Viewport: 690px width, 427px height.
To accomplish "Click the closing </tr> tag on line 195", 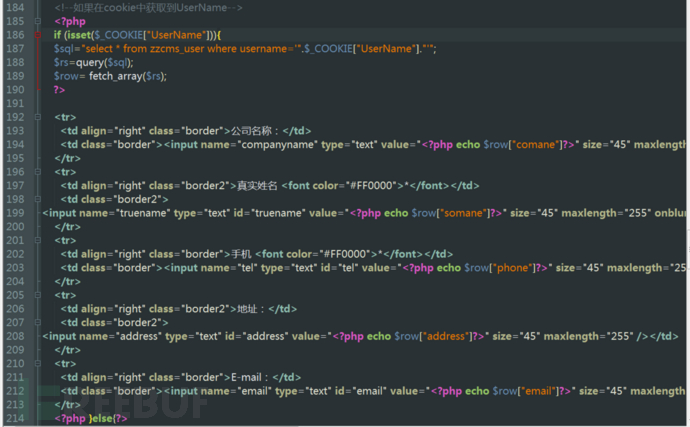I will tap(68, 158).
